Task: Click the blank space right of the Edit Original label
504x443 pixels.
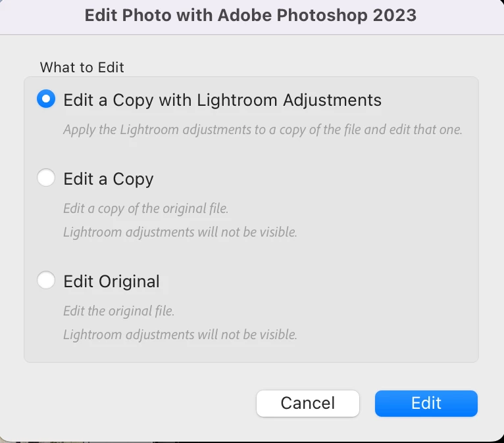Action: click(316, 281)
